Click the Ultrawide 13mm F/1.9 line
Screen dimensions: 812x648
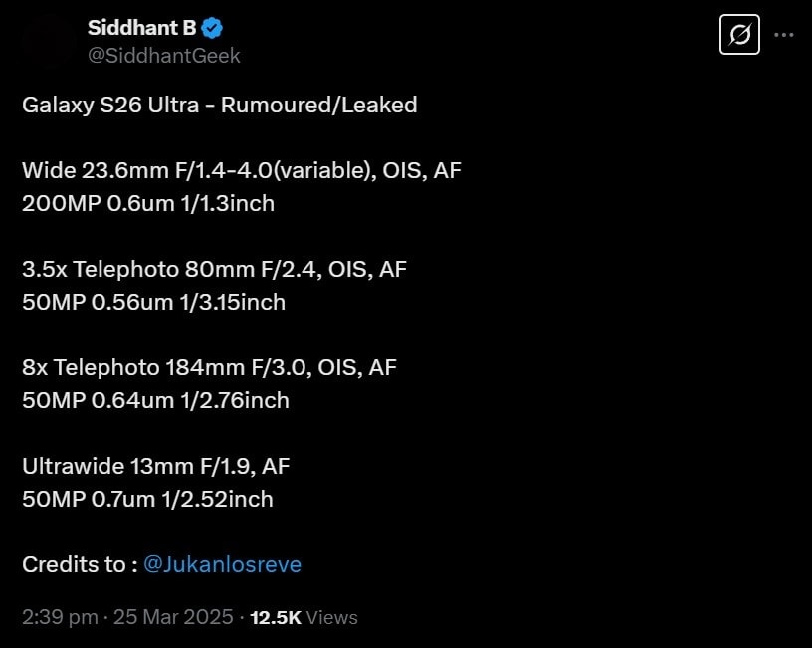click(155, 466)
